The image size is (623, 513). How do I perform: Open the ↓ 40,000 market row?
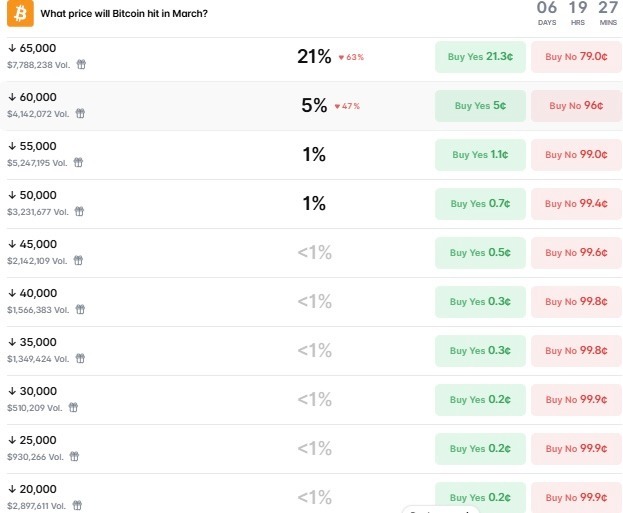[33, 293]
